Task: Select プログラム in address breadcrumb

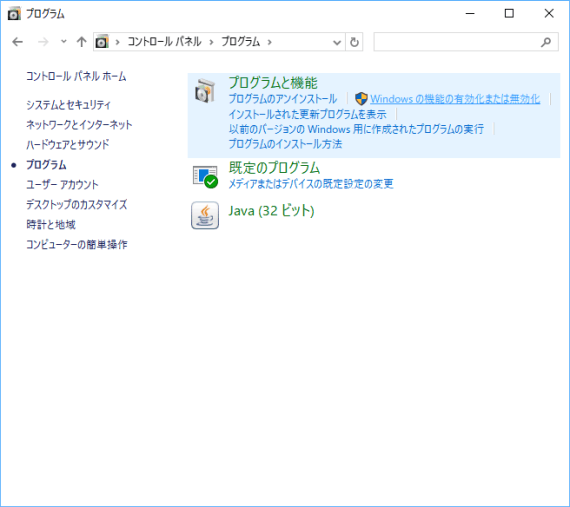Action: click(x=240, y=42)
